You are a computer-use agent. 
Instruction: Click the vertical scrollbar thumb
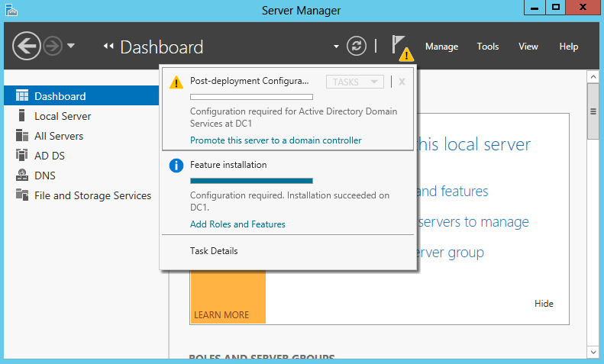[x=593, y=111]
